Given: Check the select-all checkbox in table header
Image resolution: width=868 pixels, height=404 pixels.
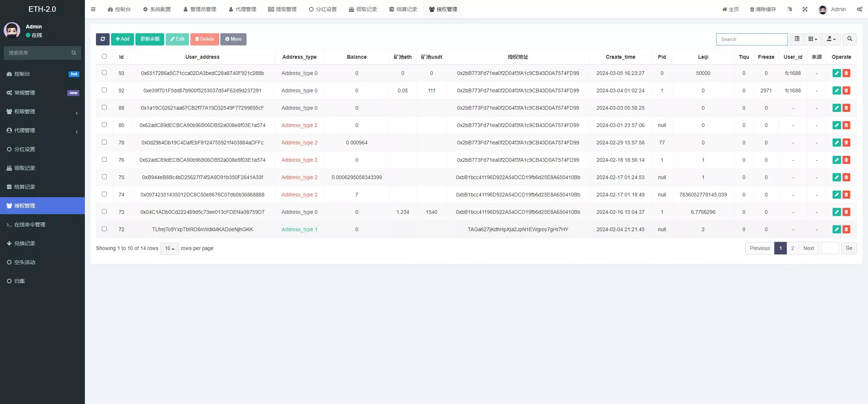Looking at the screenshot, I should pyautogui.click(x=104, y=57).
